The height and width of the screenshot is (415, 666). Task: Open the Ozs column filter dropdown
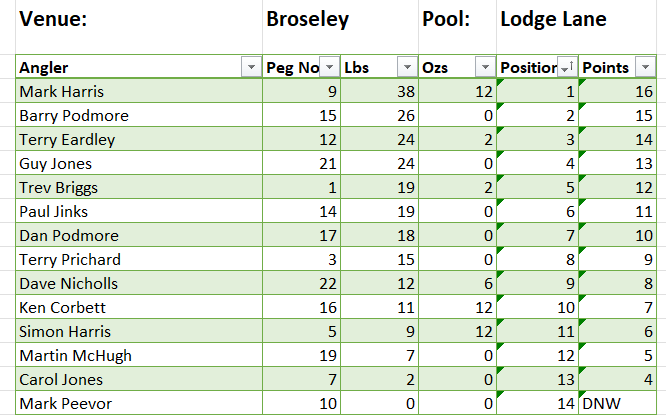pos(484,67)
